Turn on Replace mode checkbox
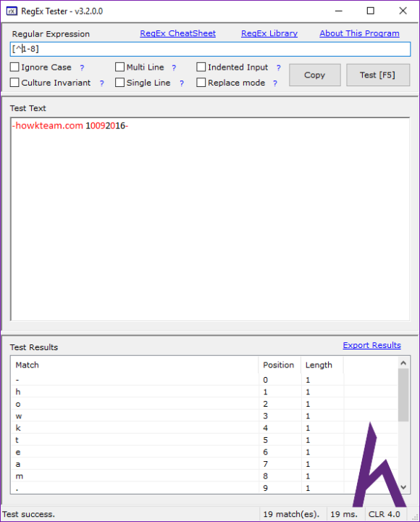This screenshot has height=522, width=420. [201, 83]
